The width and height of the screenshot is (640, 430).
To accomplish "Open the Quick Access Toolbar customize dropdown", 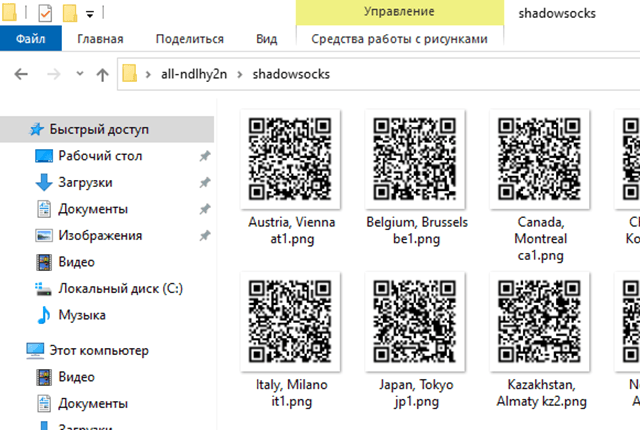I will click(90, 14).
